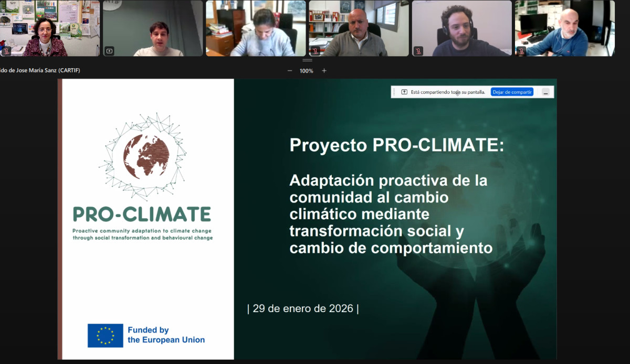Viewport: 630px width, 364px height.
Task: Unmute the participant wearing headphones
Action: point(418,51)
